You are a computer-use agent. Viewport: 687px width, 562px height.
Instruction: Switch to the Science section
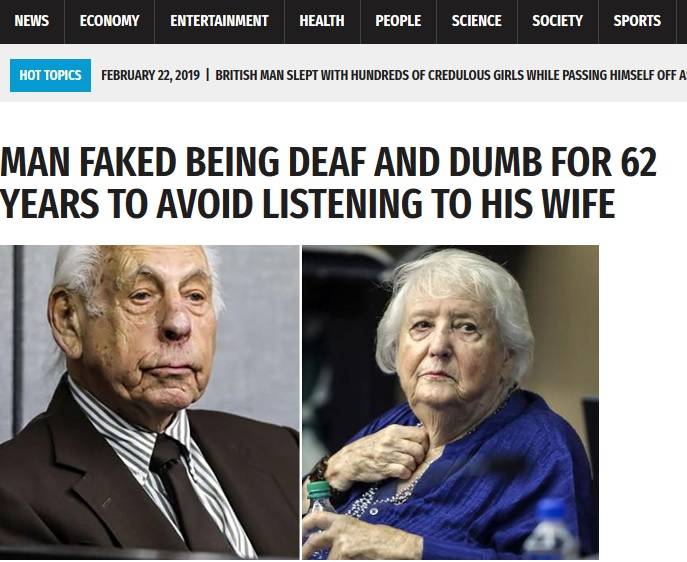[x=476, y=21]
